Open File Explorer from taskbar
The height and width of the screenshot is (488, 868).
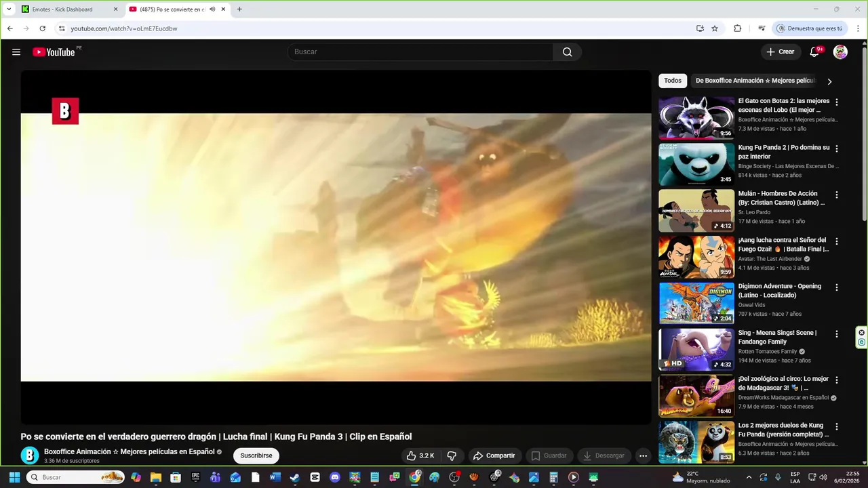[155, 477]
